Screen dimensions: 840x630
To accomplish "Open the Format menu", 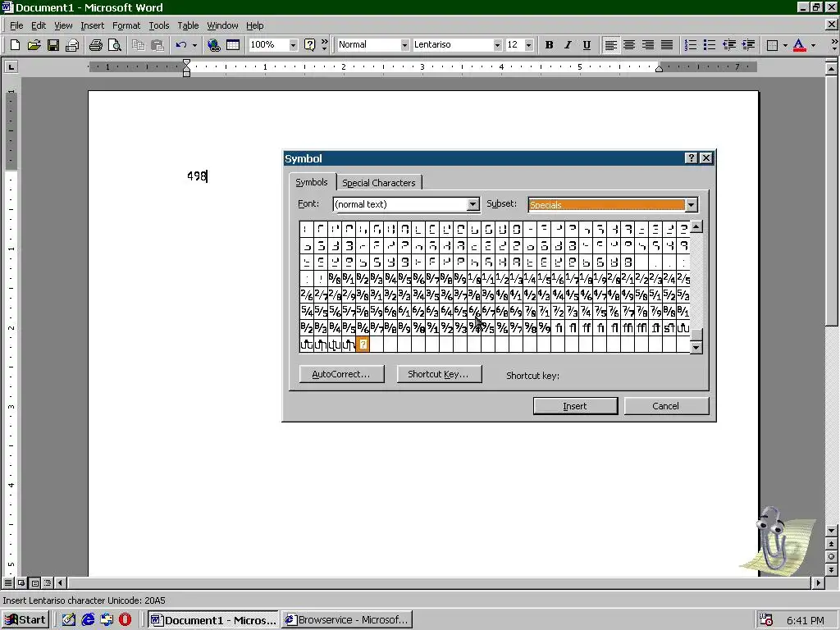I will (126, 25).
